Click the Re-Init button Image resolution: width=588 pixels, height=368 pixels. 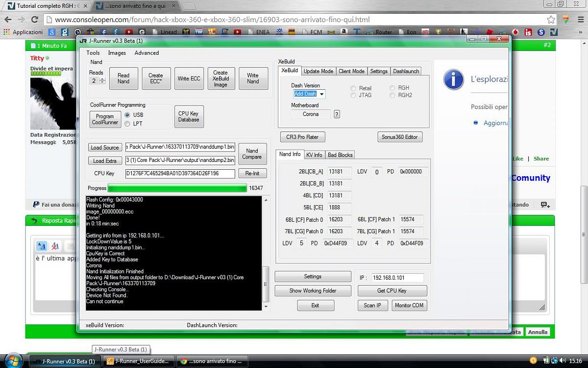(252, 173)
